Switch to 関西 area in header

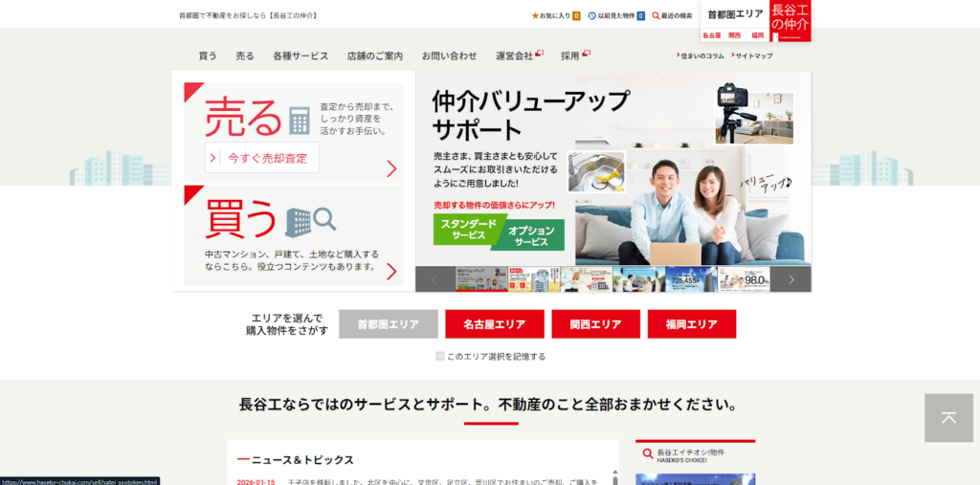tap(735, 35)
